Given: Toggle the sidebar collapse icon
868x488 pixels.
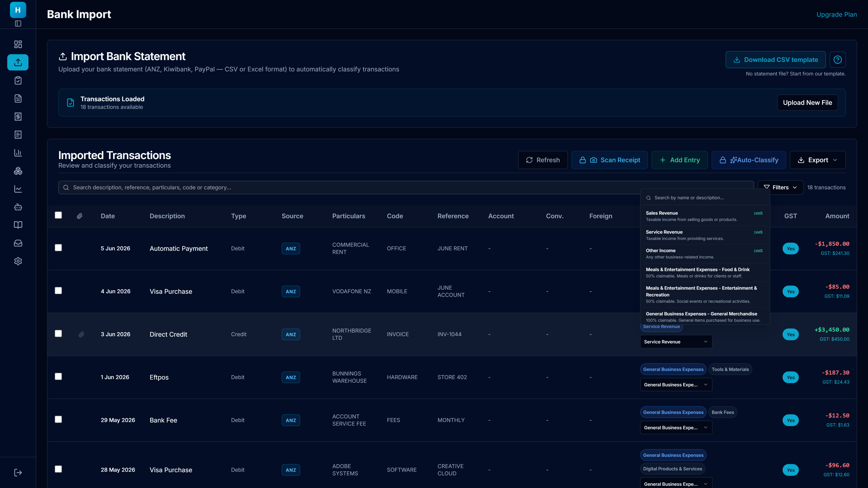Looking at the screenshot, I should (18, 23).
